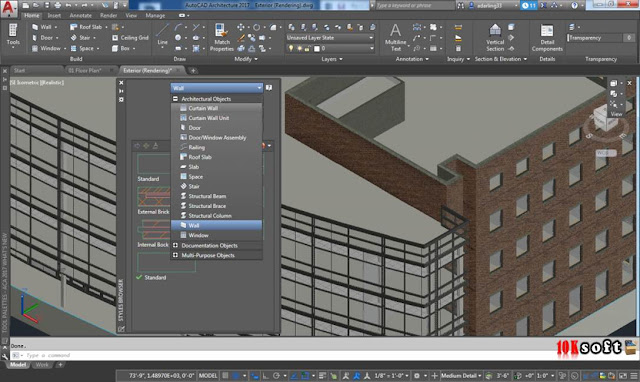Select the Wall tool in Build panel
This screenshot has width=640, height=382.
click(45, 27)
